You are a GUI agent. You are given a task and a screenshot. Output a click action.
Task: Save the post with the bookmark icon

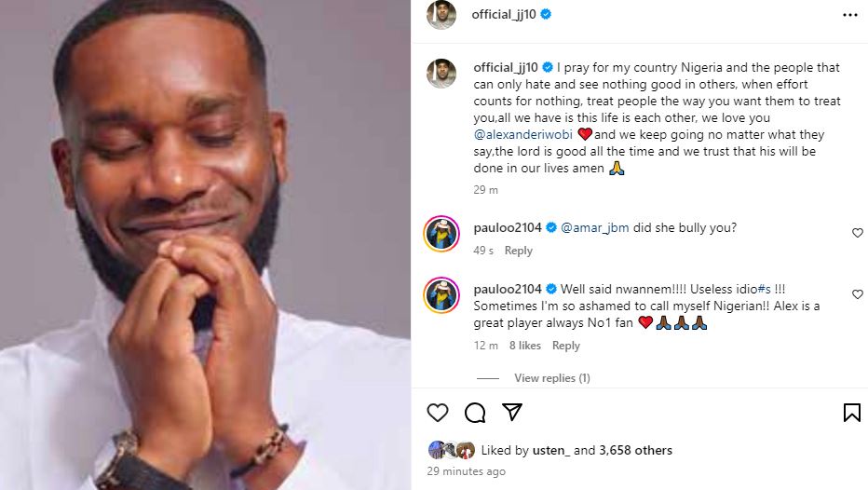point(851,413)
